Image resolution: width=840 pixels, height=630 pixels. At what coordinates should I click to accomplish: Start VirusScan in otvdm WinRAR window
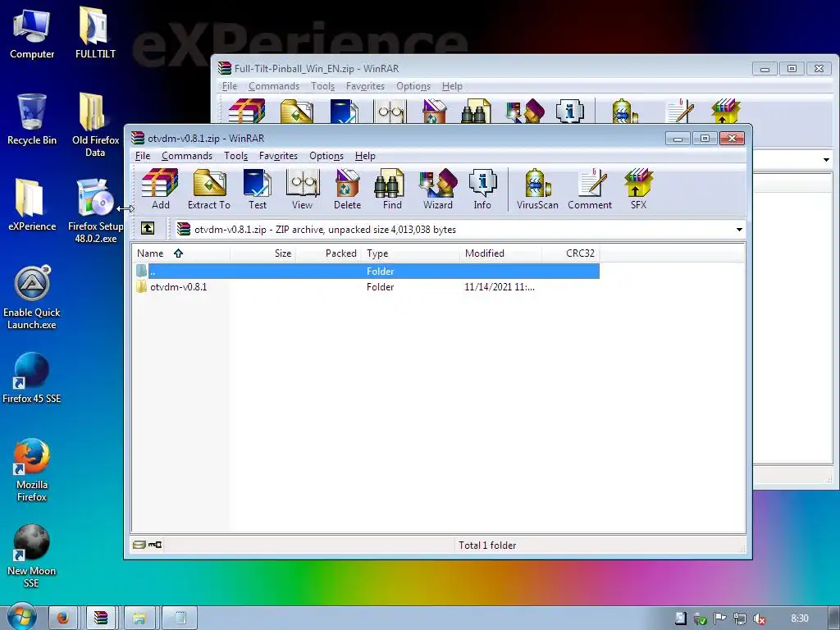coord(537,189)
